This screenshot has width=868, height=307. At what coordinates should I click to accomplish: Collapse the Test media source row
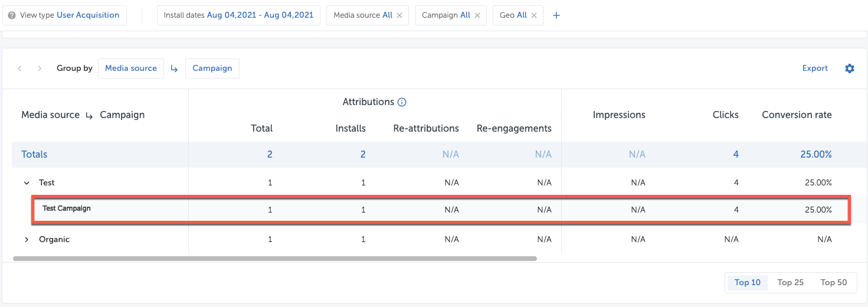pyautogui.click(x=27, y=183)
